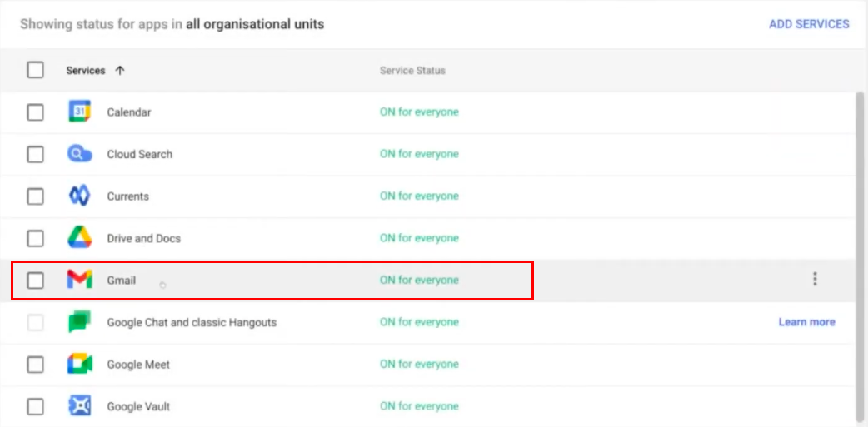Click the 'all organisational units' text
The height and width of the screenshot is (427, 868).
coord(255,24)
